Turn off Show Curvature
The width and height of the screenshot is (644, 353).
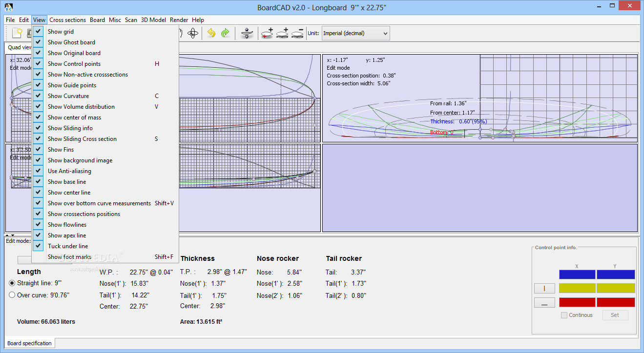click(x=105, y=96)
